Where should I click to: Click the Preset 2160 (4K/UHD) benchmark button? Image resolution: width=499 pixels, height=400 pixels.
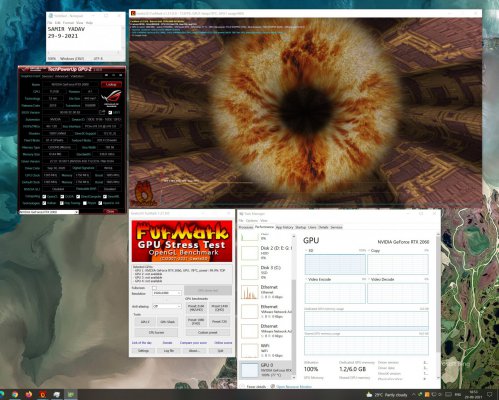point(196,307)
